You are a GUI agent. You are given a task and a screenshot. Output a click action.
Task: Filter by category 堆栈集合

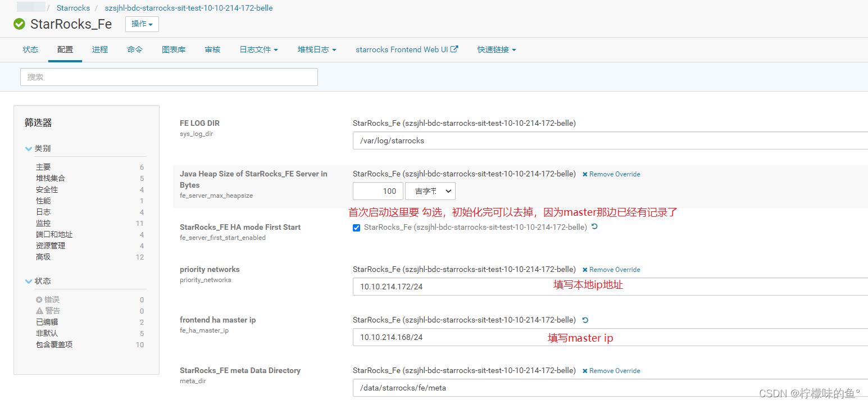51,178
